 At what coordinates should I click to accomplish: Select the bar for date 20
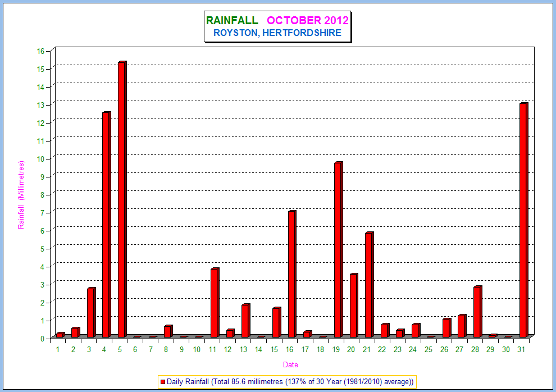(353, 305)
